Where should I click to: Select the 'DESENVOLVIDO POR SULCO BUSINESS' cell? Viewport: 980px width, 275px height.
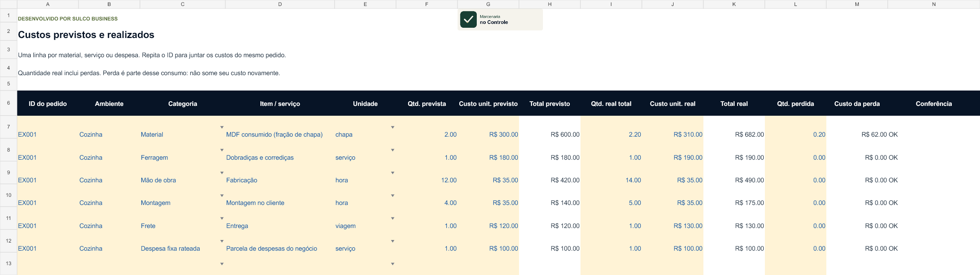(x=68, y=19)
